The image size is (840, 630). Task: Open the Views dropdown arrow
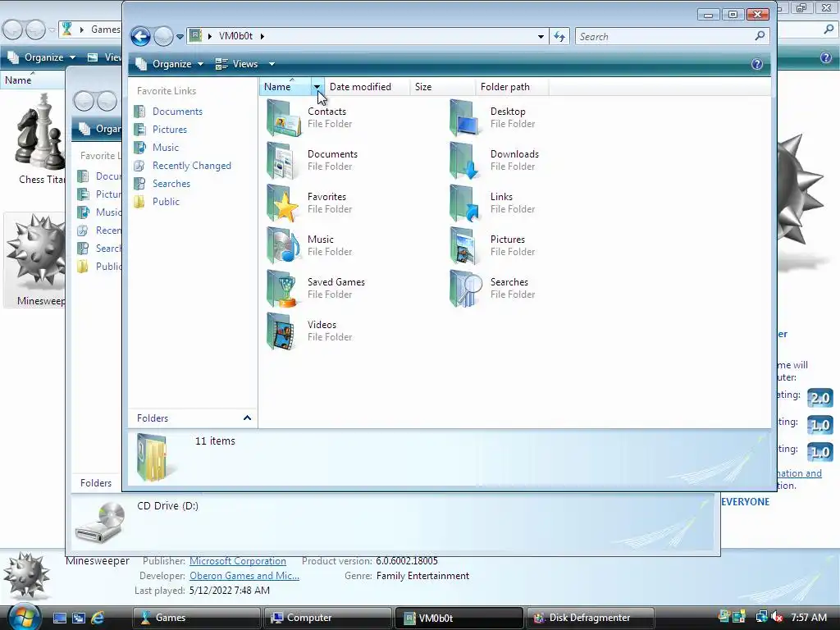272,64
